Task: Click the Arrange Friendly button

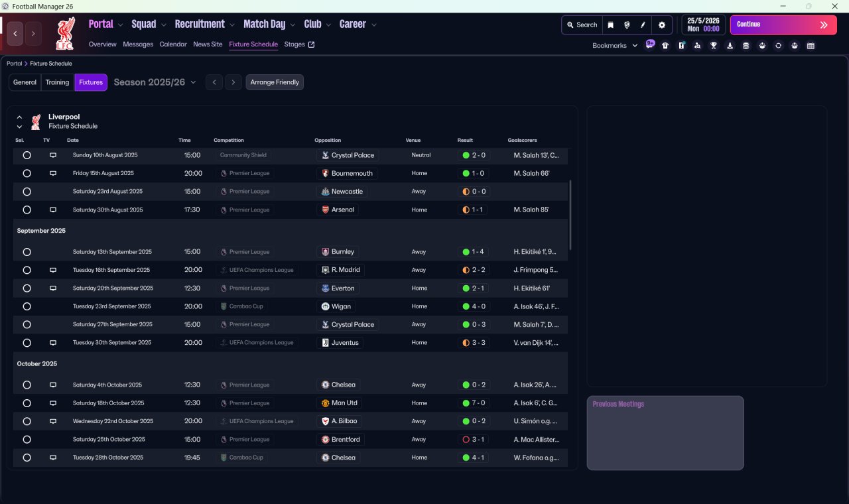Action: pyautogui.click(x=275, y=82)
